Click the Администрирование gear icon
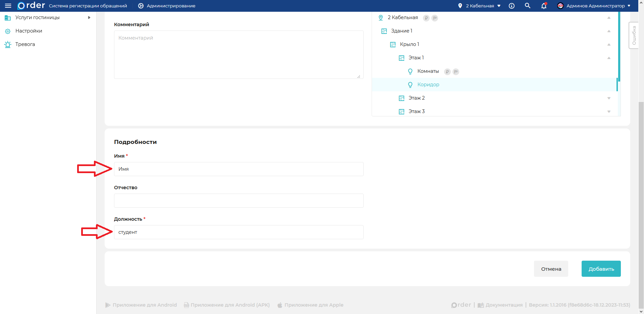Viewport: 644px width, 314px height. [141, 6]
